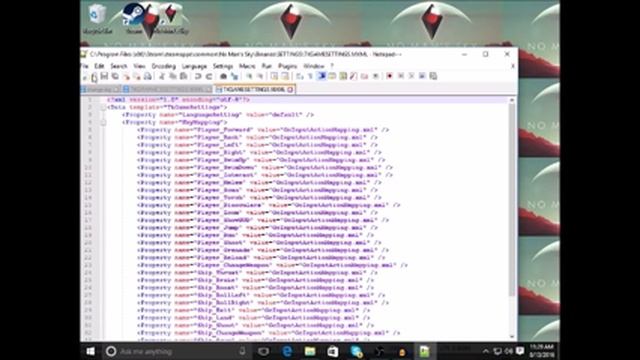The height and width of the screenshot is (360, 640).
Task: Open the Windows Start button
Action: coord(90,351)
